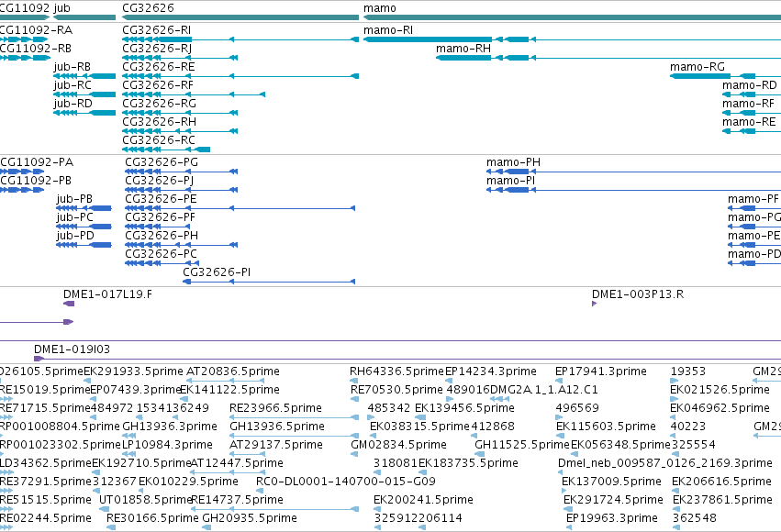This screenshot has width=781, height=532.
Task: Click EST EK291933.5prime
Action: pos(133,371)
